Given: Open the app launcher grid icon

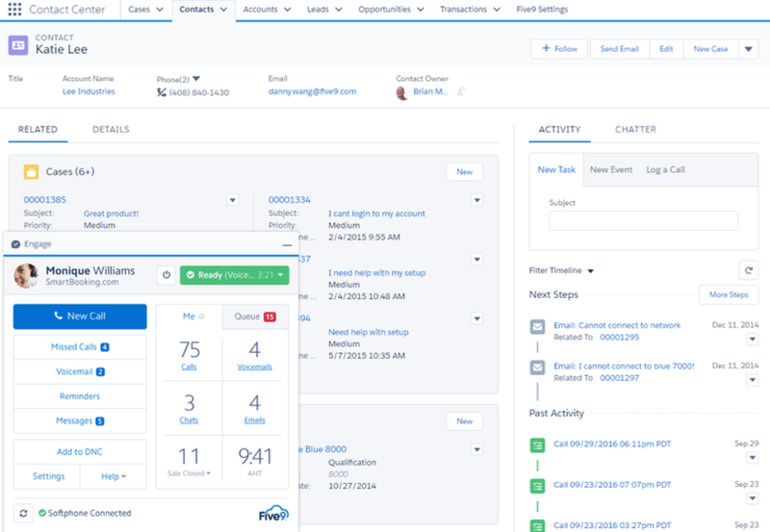Looking at the screenshot, I should (14, 9).
